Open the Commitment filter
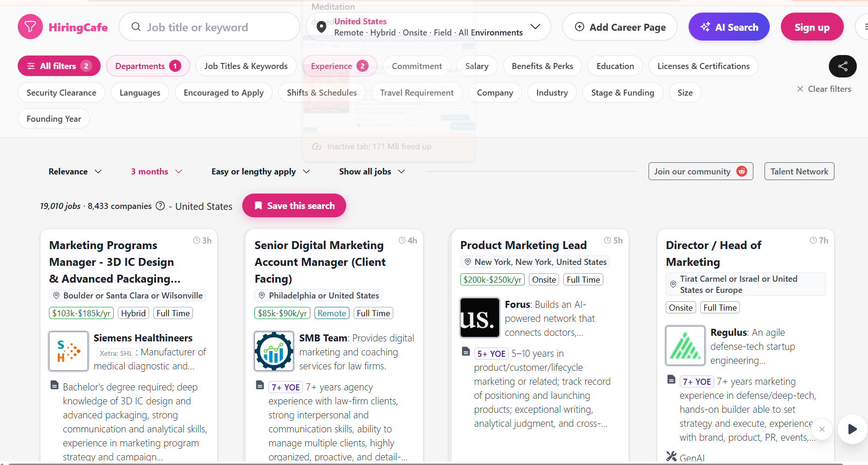Screen dimensions: 868x465 [417, 66]
